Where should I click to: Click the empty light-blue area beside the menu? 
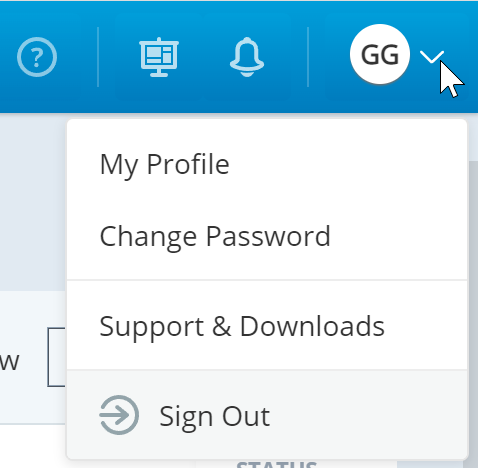tap(33, 200)
